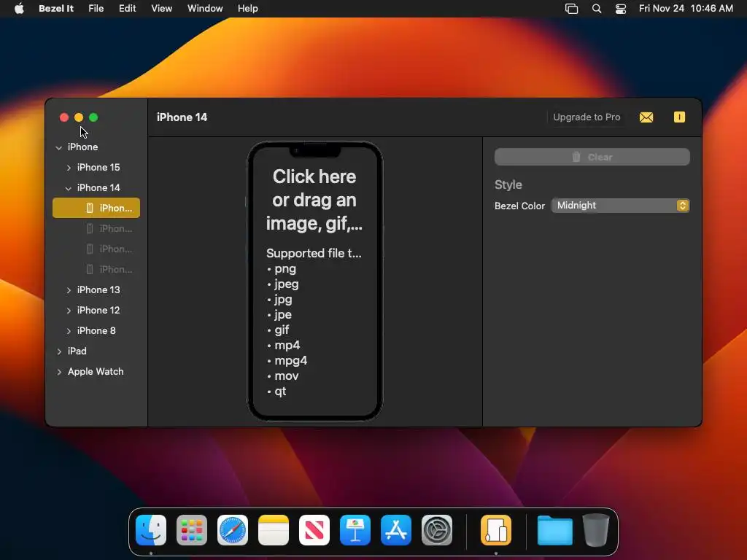Click the iPhone mockup drop area
Viewport: 747px width, 560px height.
tap(314, 281)
